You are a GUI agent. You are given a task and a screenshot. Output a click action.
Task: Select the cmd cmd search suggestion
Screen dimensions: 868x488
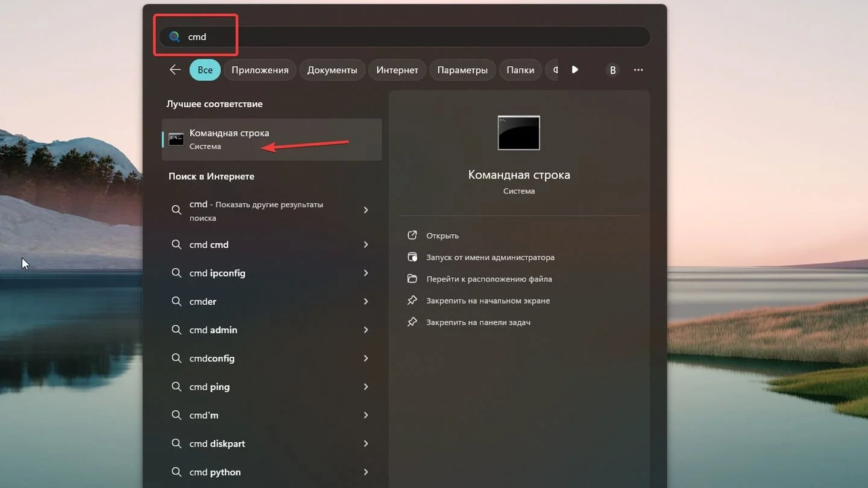coord(272,245)
